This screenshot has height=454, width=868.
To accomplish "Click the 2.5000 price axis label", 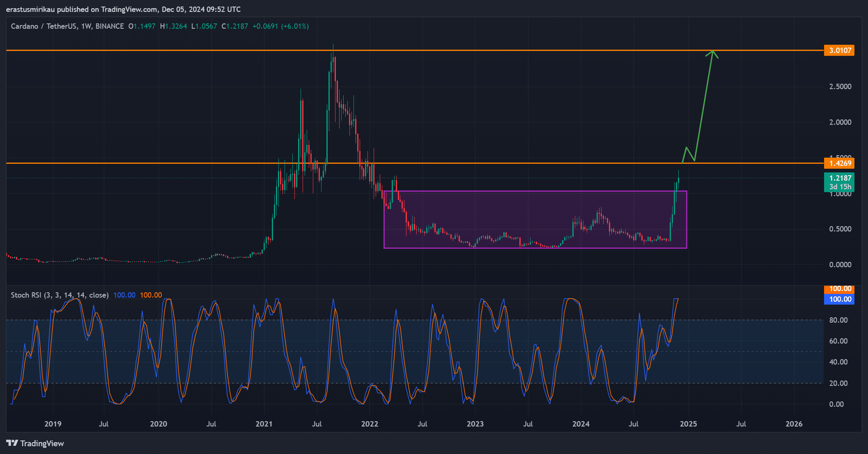I will (840, 87).
